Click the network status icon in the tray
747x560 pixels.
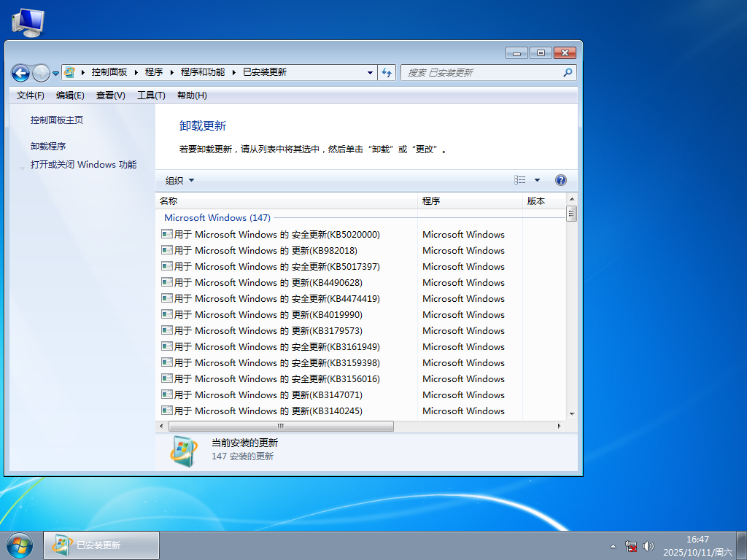631,545
